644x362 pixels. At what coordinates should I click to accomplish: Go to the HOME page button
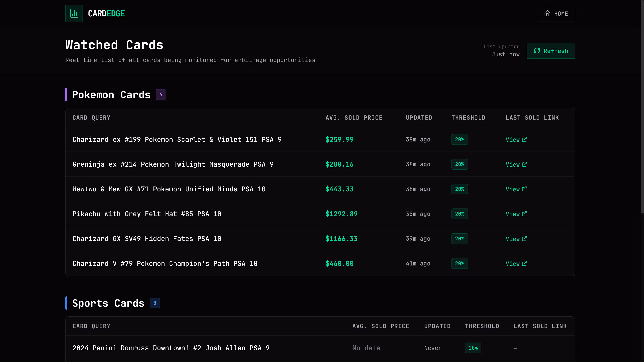coord(556,13)
